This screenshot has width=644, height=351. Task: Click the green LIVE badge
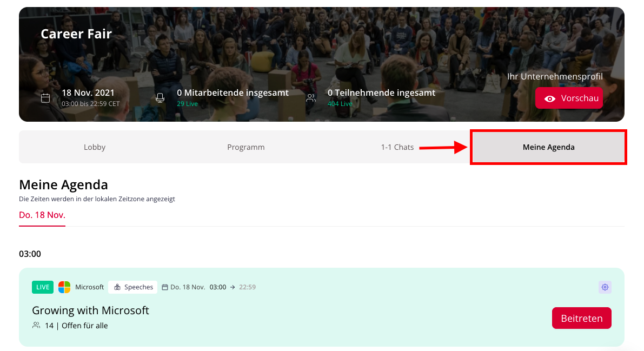point(43,287)
